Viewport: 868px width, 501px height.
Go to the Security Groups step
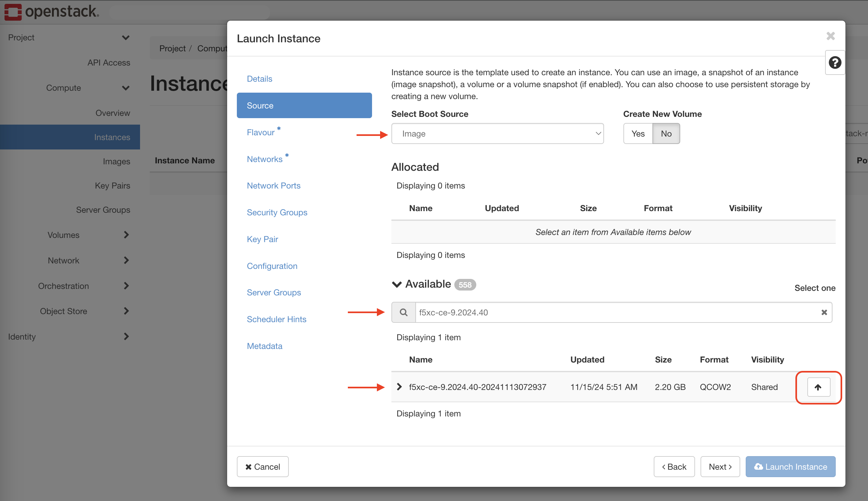pyautogui.click(x=277, y=212)
